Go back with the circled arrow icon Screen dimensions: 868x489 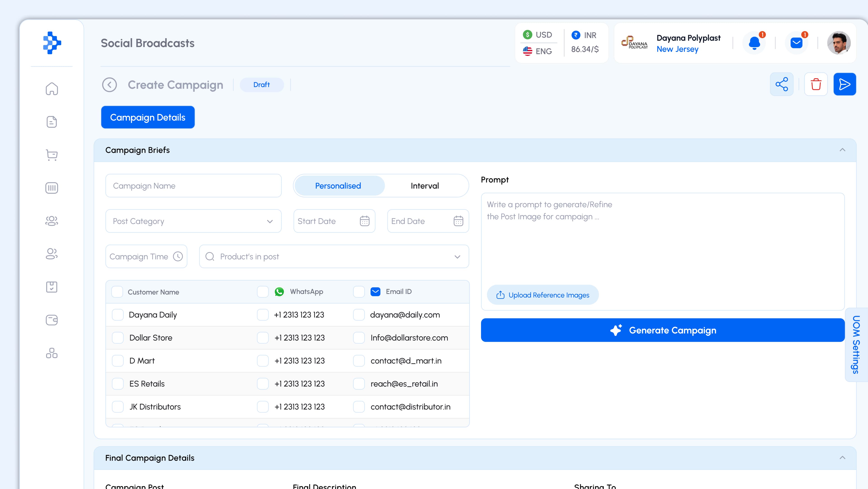[x=109, y=85]
